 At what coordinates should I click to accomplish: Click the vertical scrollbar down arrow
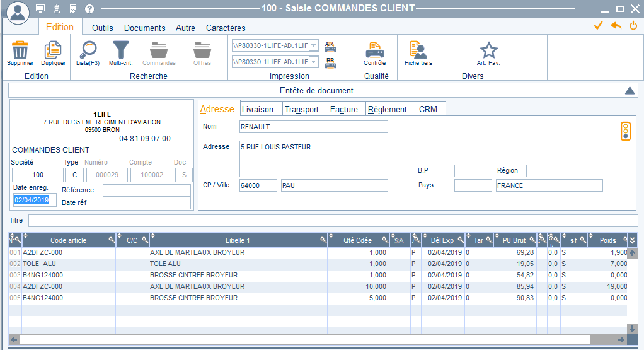pos(633,329)
